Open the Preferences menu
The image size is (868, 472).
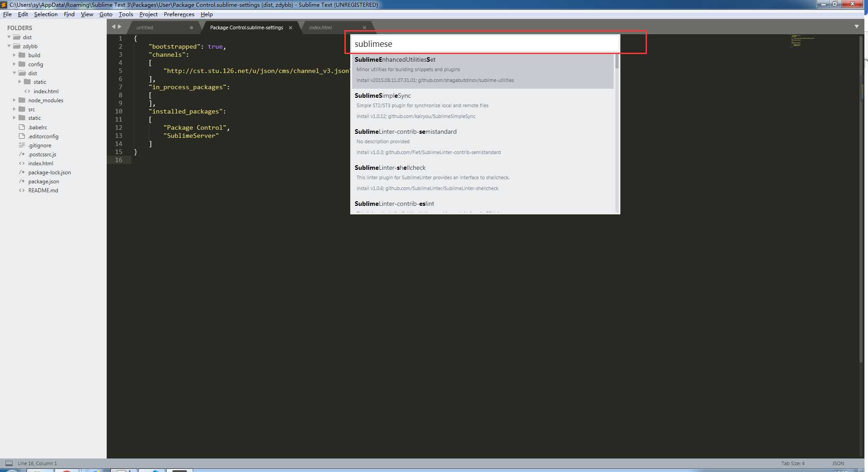coord(179,14)
